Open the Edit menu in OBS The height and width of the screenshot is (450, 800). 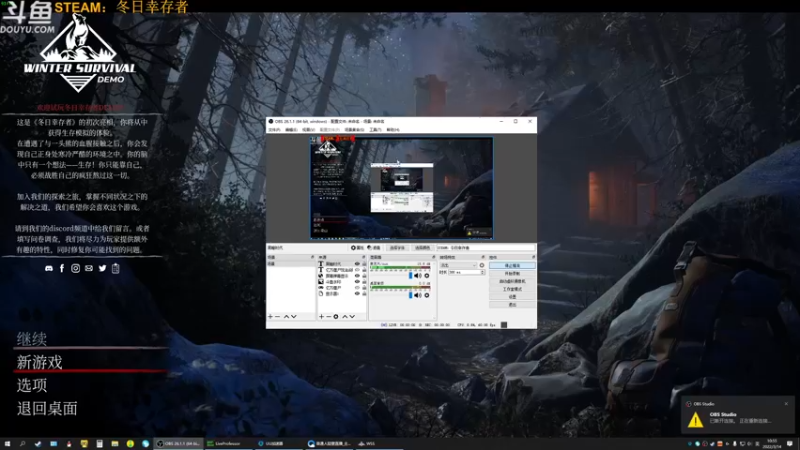pyautogui.click(x=291, y=130)
